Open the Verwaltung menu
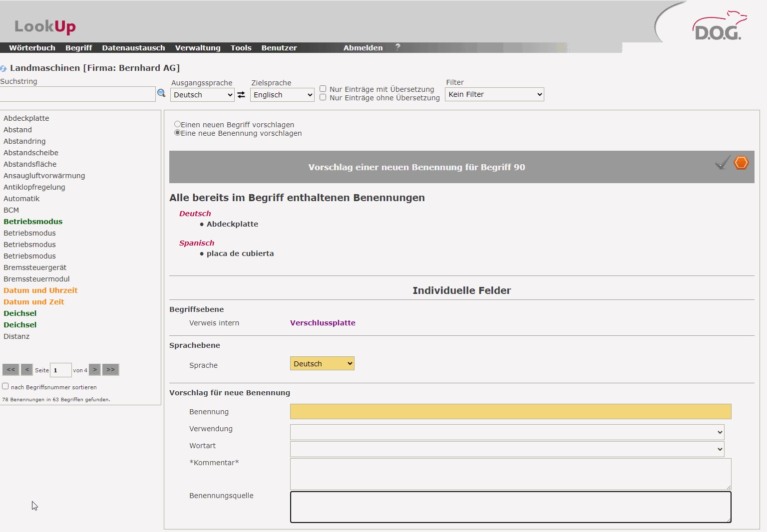This screenshot has height=532, width=767. pyautogui.click(x=198, y=48)
